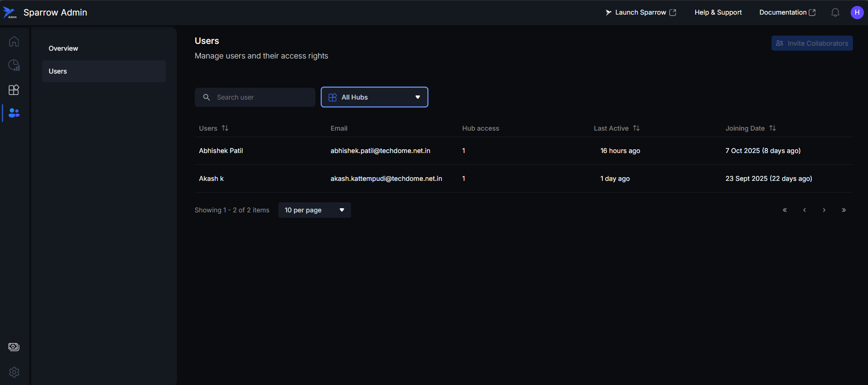Open the settings gear icon

coord(14,372)
